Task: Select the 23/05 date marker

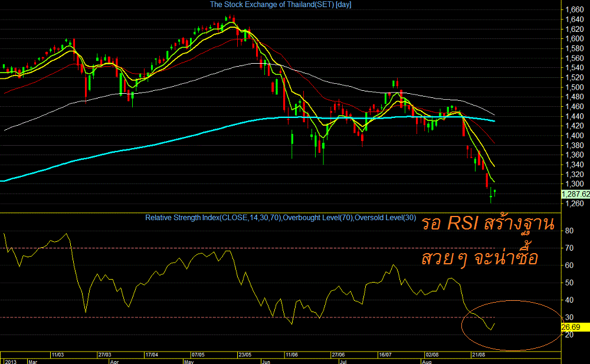Action: (x=245, y=355)
